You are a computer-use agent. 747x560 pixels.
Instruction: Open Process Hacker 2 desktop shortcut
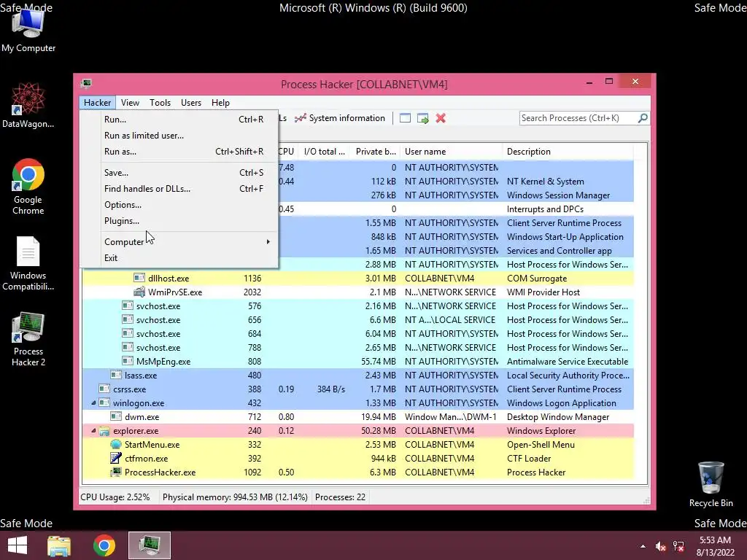(x=28, y=339)
